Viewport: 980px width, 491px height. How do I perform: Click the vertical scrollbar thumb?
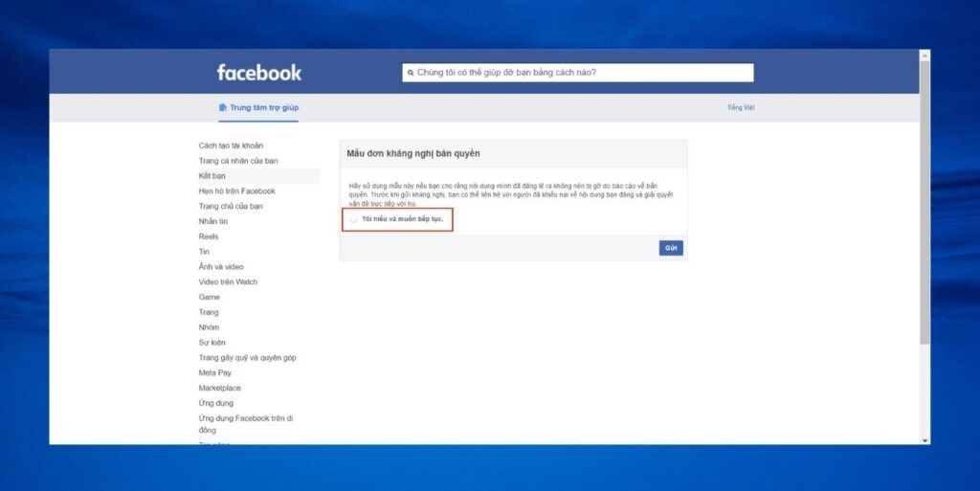click(x=924, y=201)
